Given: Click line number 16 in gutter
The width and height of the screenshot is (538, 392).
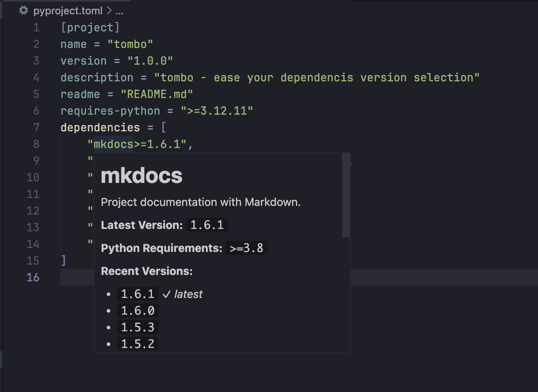Looking at the screenshot, I should point(33,277).
